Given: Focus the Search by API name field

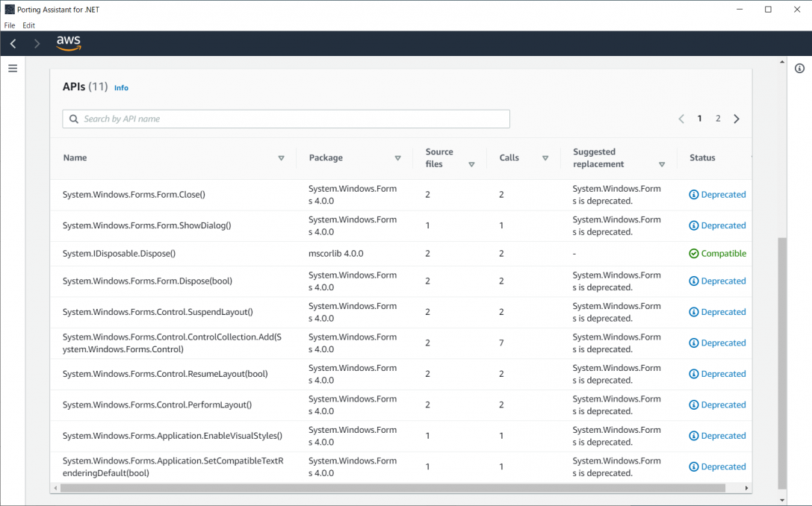Looking at the screenshot, I should (291, 119).
